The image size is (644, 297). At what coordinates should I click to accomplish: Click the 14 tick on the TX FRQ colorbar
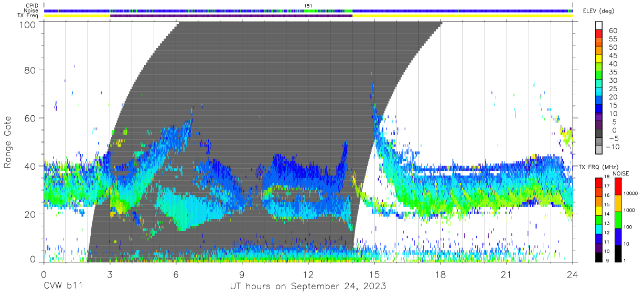click(607, 214)
